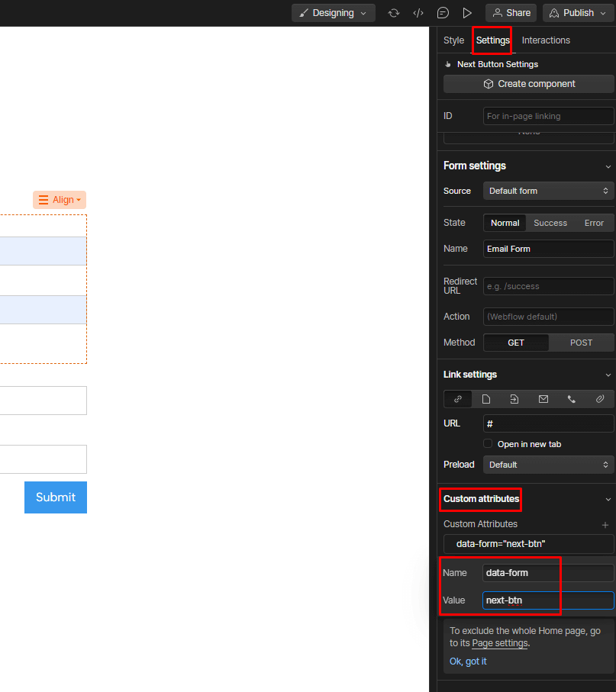Viewport: 616px width, 692px height.
Task: Open the Source Default form dropdown
Action: point(548,191)
